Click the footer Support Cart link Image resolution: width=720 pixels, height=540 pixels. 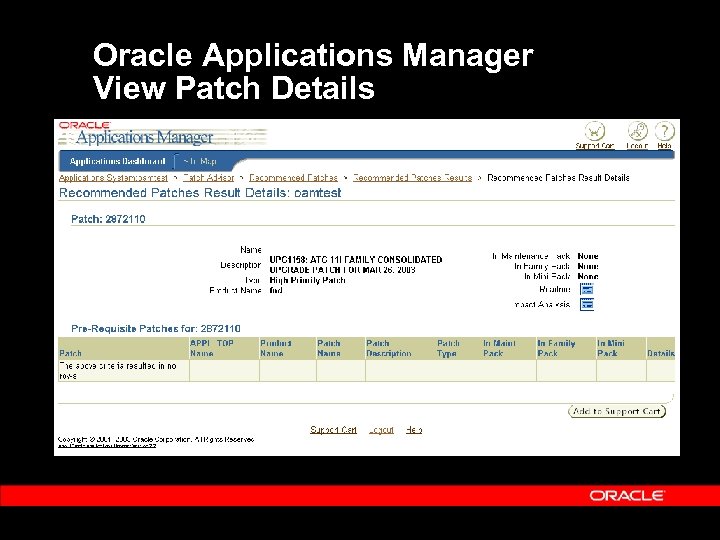(x=333, y=430)
